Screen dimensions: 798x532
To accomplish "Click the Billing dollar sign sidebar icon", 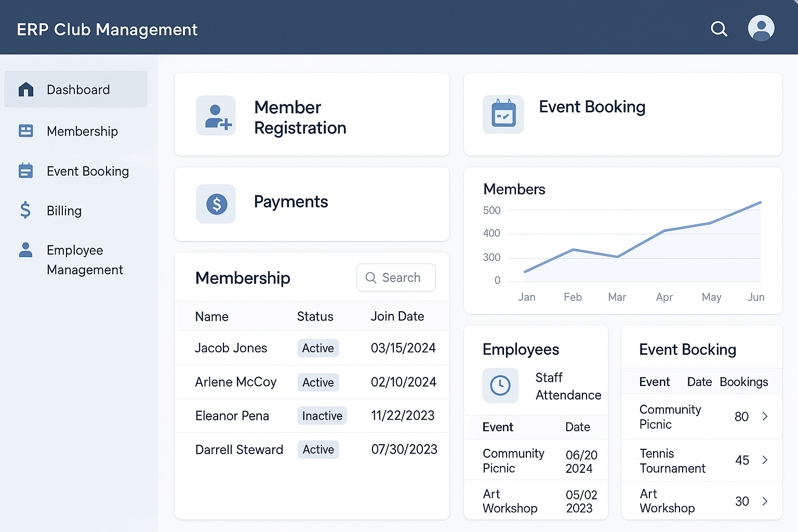I will click(25, 210).
